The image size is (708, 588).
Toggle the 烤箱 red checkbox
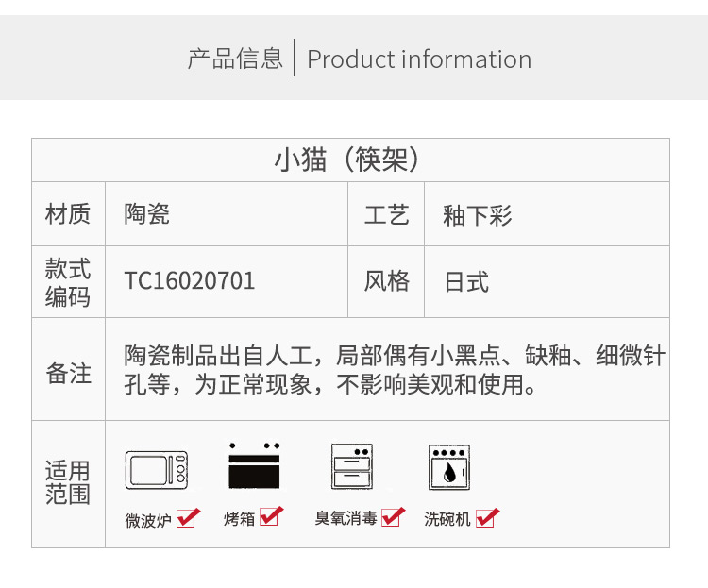pos(271,516)
